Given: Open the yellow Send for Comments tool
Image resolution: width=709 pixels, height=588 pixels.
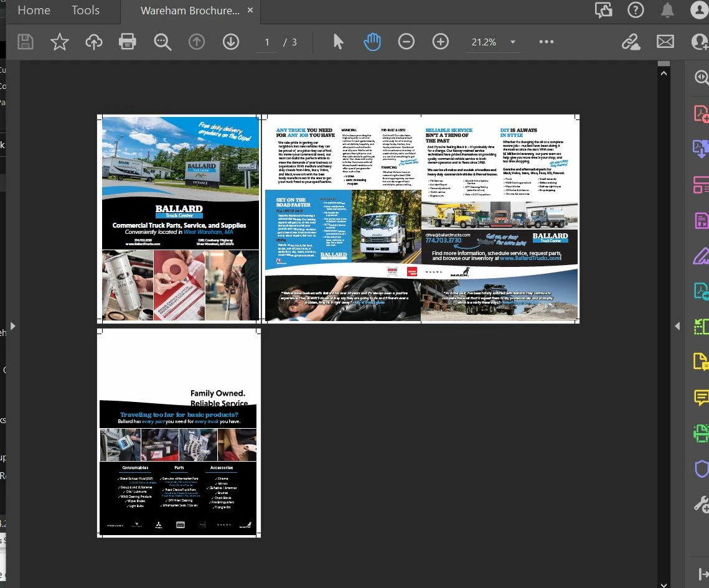Looking at the screenshot, I should click(702, 362).
